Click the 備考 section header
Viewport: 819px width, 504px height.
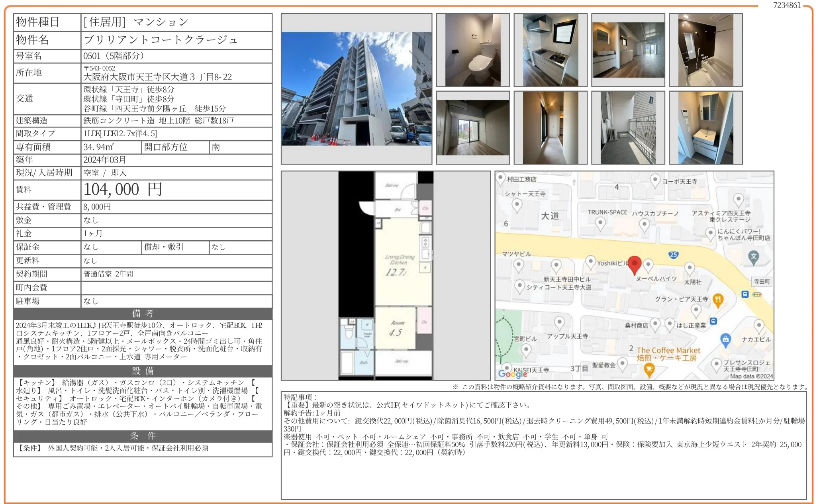coord(143,314)
